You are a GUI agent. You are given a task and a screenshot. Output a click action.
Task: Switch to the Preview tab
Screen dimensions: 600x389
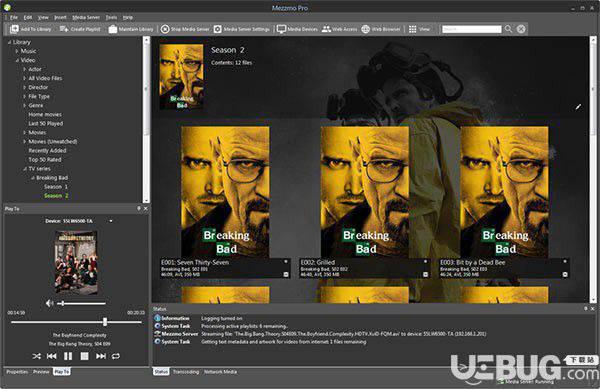(x=41, y=372)
